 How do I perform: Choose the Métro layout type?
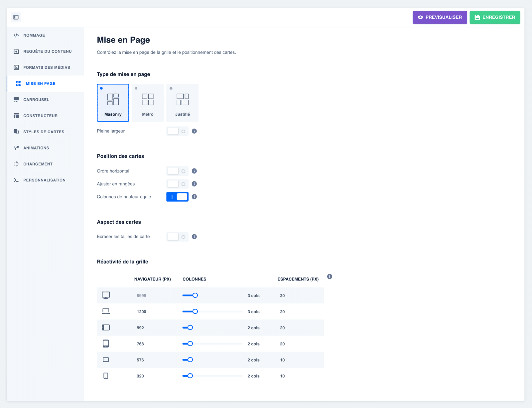(148, 103)
